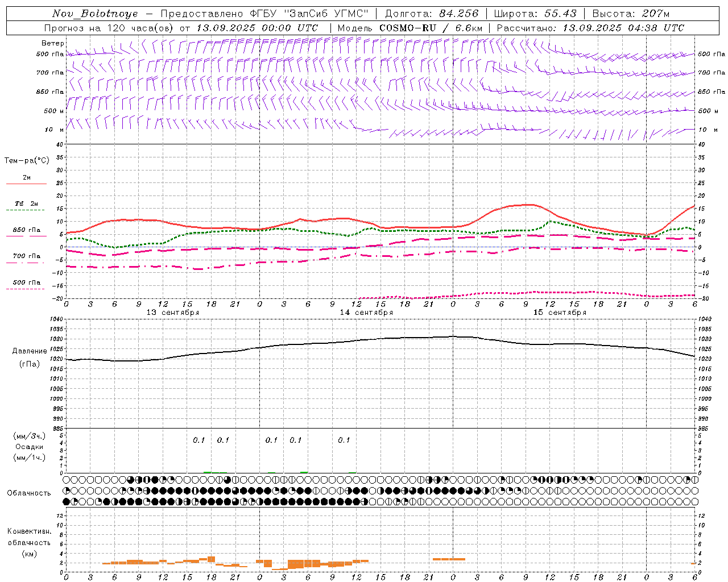The width and height of the screenshot is (728, 582).
Task: Click the station name Nov_Bolotnoye in header
Action: pyautogui.click(x=95, y=14)
